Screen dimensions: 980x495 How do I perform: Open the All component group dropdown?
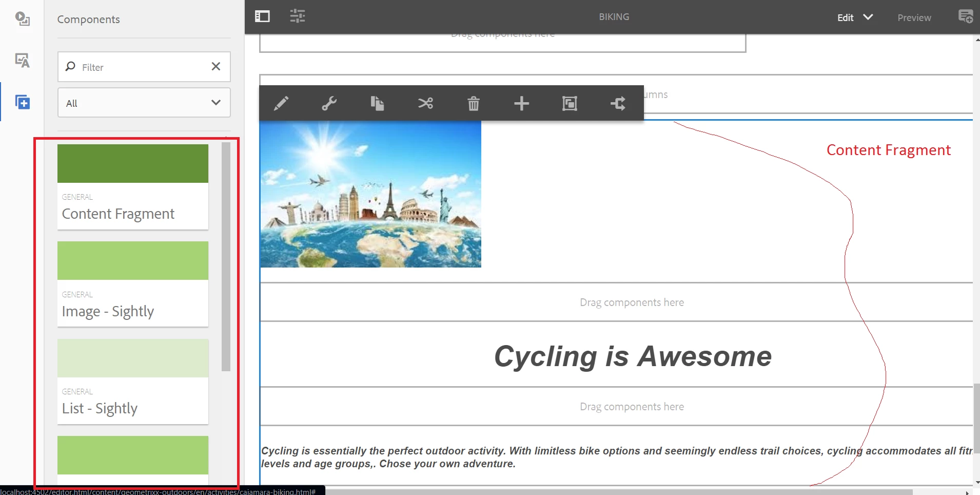click(144, 103)
